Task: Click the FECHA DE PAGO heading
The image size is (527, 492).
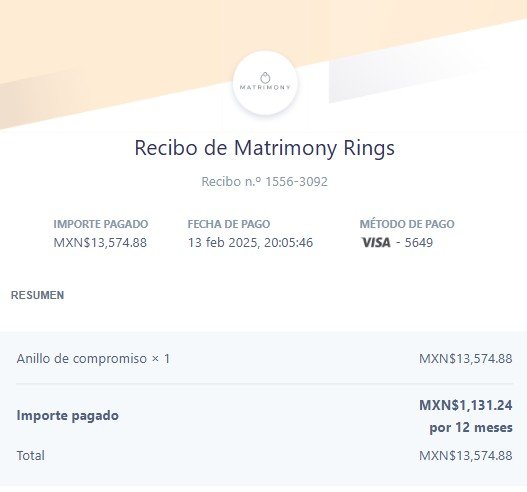Action: [x=229, y=224]
